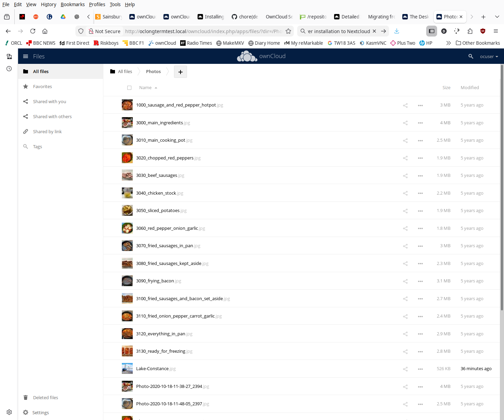Bookmark this page with the star icon
Viewport: 504px width, 420px height.
[288, 31]
